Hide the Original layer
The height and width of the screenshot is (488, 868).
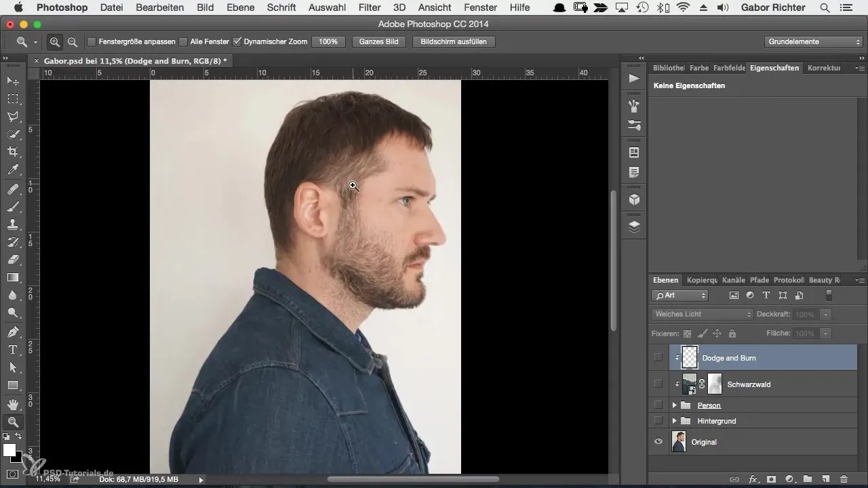658,442
